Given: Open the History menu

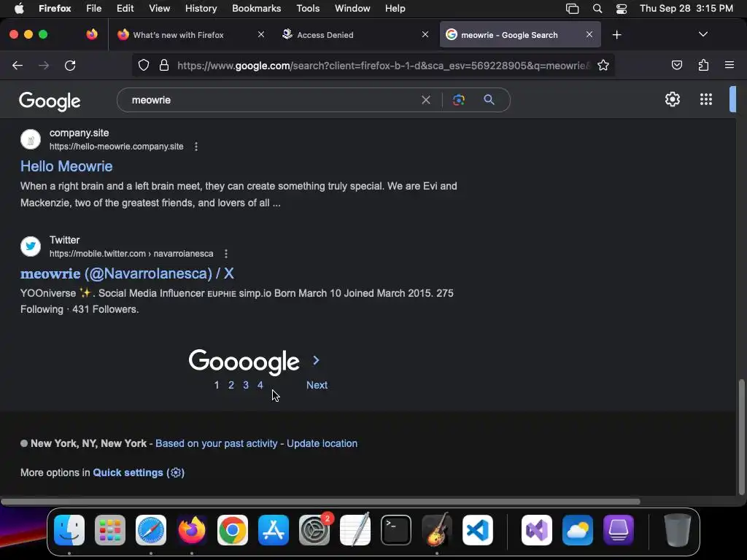Looking at the screenshot, I should coord(201,9).
